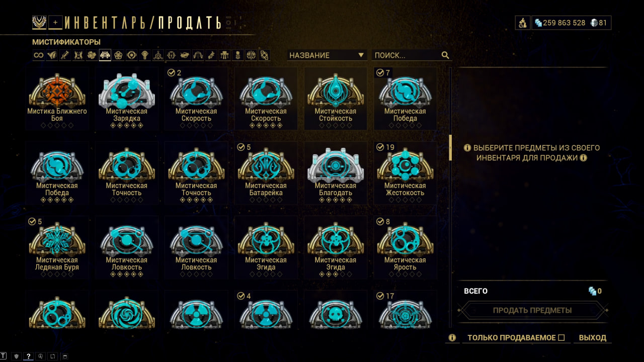Viewport: 644px width, 362px height.
Task: Click the Выход button
Action: click(x=593, y=338)
